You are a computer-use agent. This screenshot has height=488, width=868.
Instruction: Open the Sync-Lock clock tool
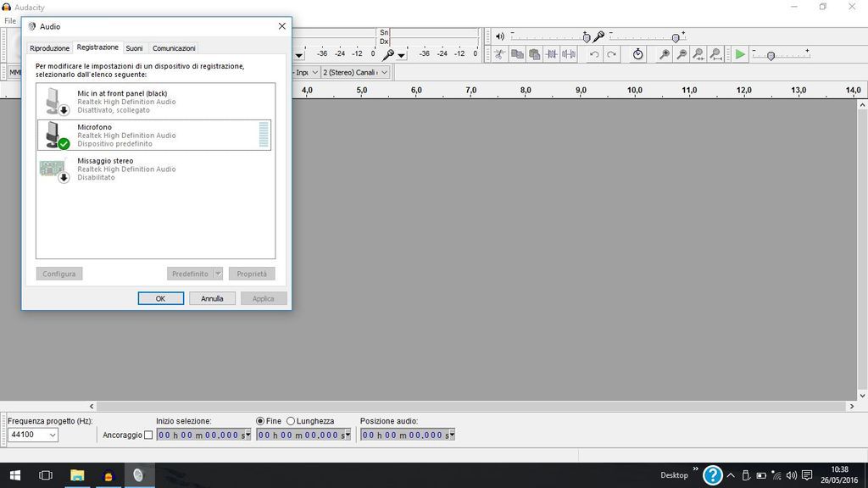click(638, 54)
